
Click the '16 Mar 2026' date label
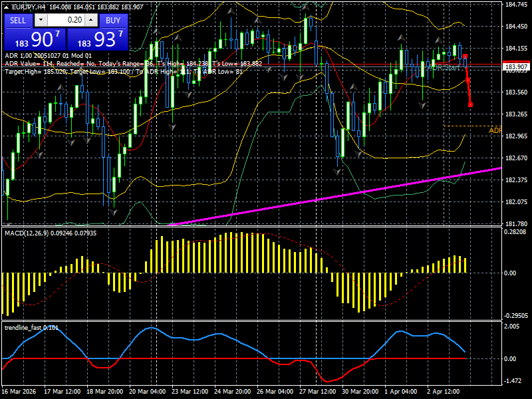pyautogui.click(x=19, y=392)
